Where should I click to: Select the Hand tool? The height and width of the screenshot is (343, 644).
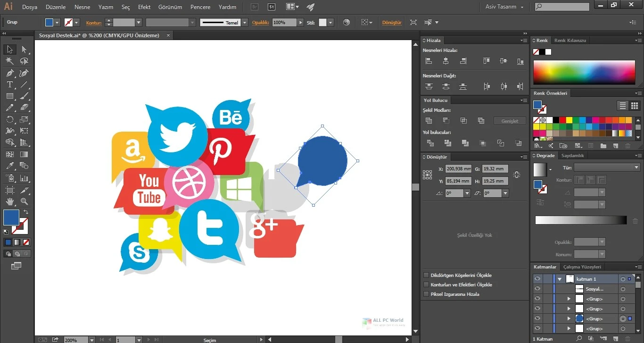pyautogui.click(x=9, y=201)
